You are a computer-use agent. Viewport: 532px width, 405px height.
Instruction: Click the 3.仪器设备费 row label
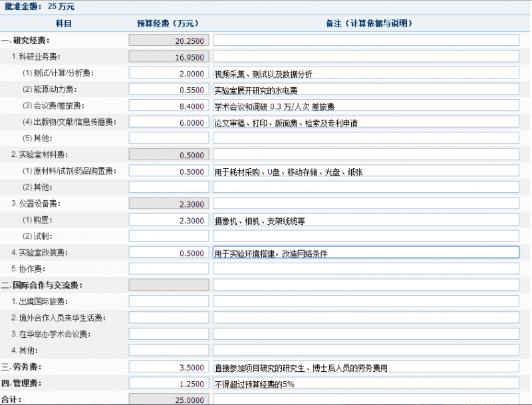coord(36,204)
